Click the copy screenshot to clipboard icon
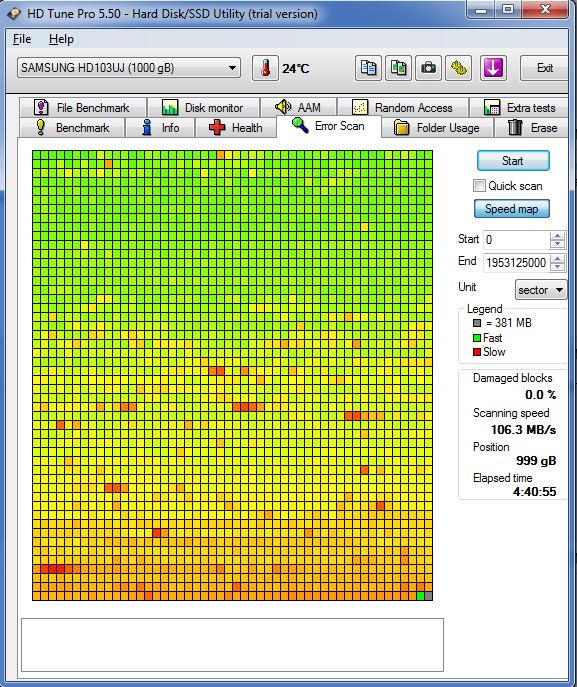This screenshot has height=687, width=577. (x=398, y=68)
